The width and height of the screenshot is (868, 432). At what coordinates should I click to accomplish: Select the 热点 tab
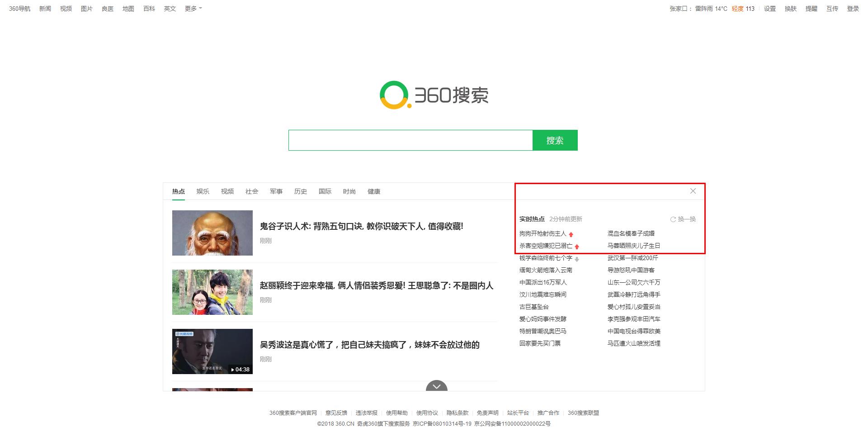pyautogui.click(x=179, y=191)
